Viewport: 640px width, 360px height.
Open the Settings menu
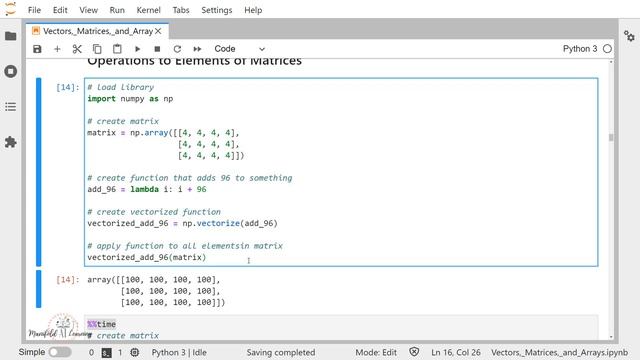[217, 10]
